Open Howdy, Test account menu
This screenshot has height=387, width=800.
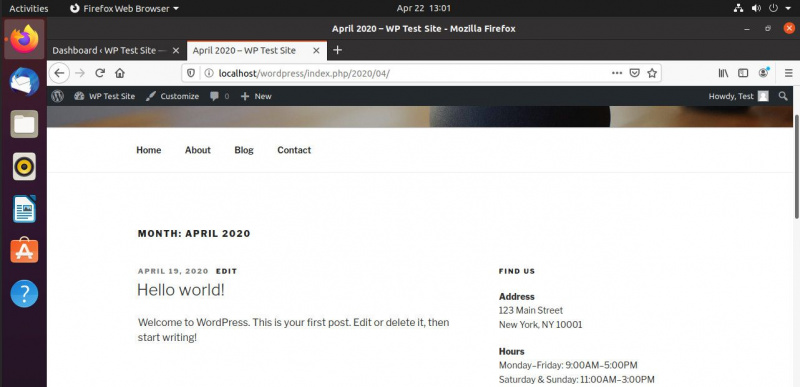738,96
